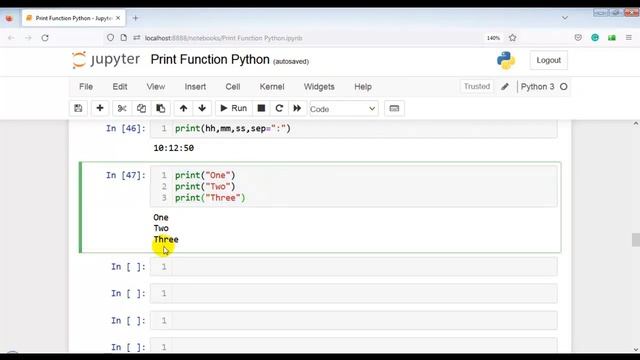Open the browser hamburger menu
This screenshot has width=640, height=360.
(629, 38)
